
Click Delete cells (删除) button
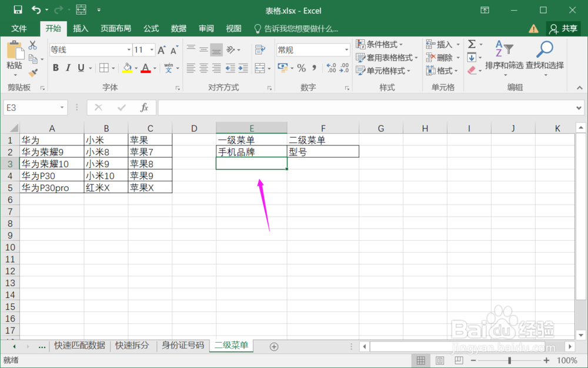tap(443, 58)
